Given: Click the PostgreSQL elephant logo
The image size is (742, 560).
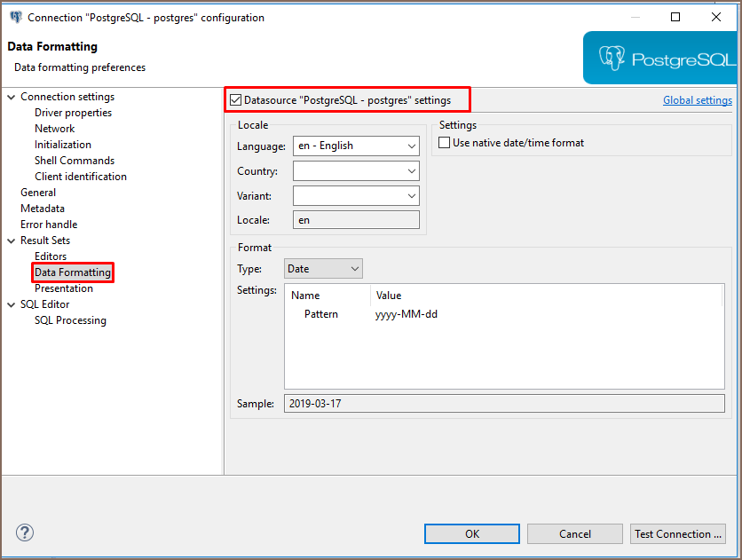Looking at the screenshot, I should coord(612,59).
